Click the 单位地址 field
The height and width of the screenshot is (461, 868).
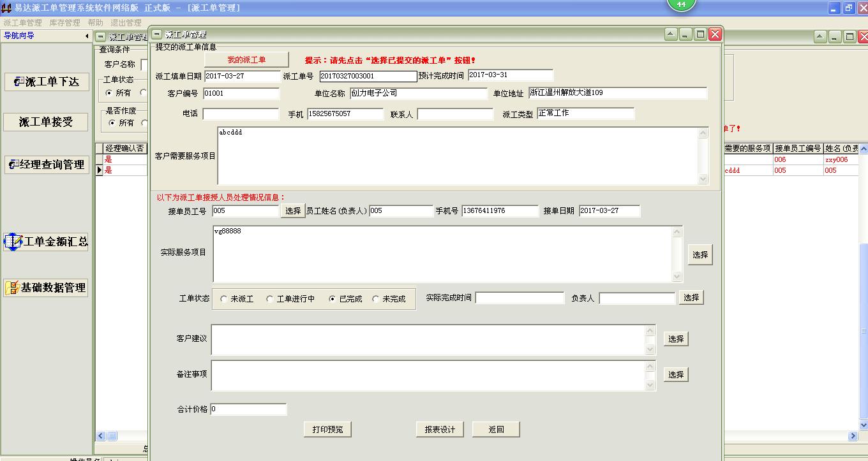coord(618,93)
